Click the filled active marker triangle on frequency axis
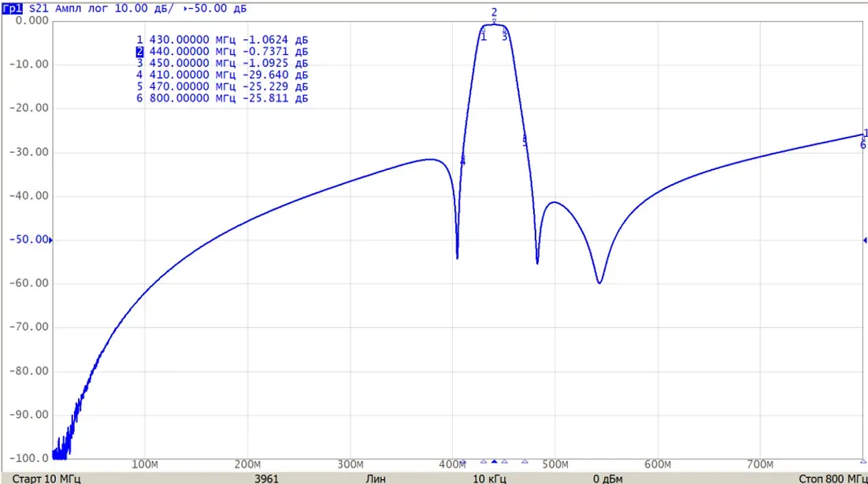868x484 pixels. tap(495, 461)
